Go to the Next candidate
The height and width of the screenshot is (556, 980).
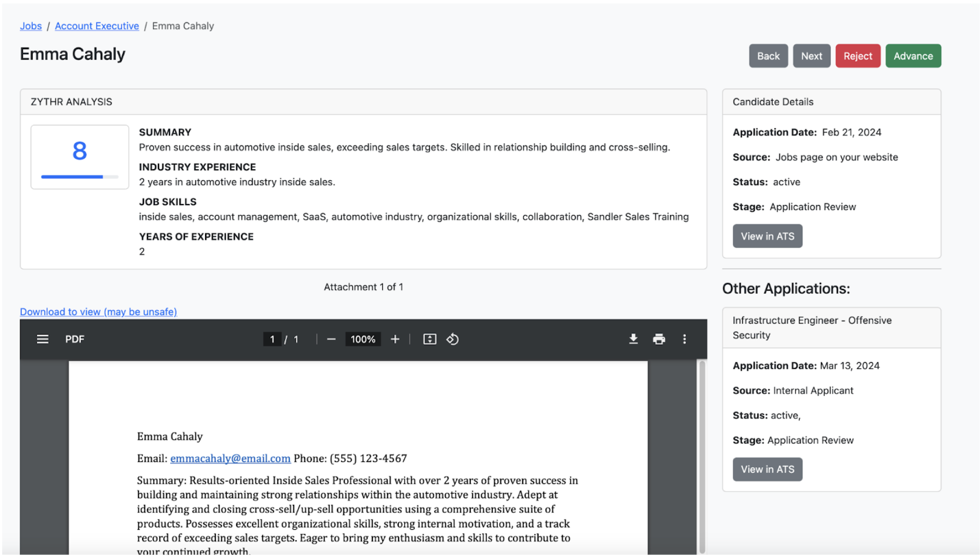pos(812,56)
